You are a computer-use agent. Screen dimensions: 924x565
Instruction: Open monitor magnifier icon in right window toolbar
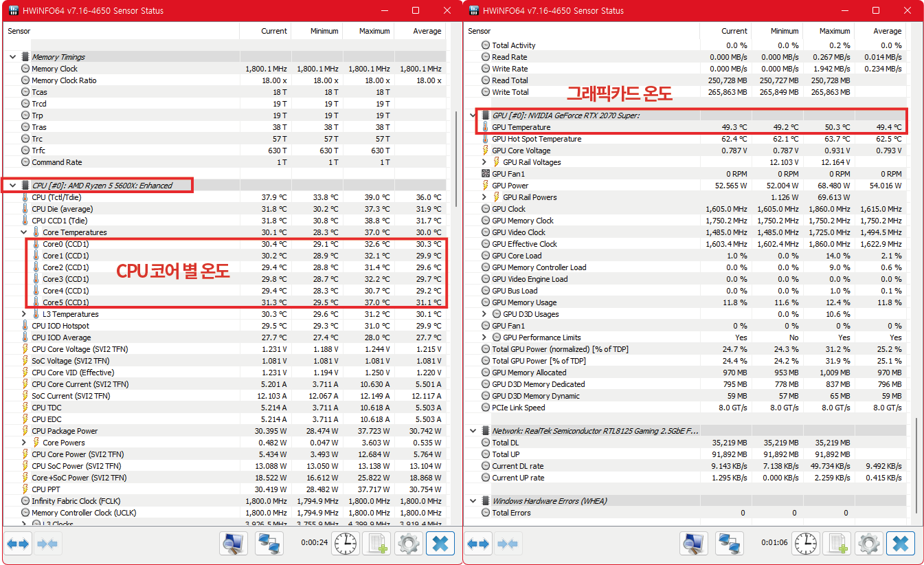(694, 544)
